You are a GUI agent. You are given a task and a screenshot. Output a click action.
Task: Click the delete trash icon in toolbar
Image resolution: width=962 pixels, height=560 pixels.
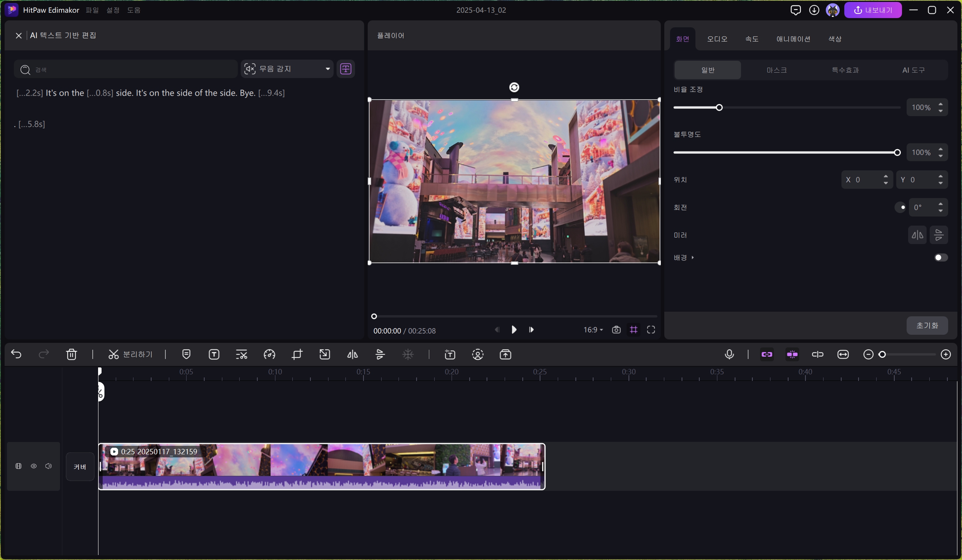(x=72, y=354)
